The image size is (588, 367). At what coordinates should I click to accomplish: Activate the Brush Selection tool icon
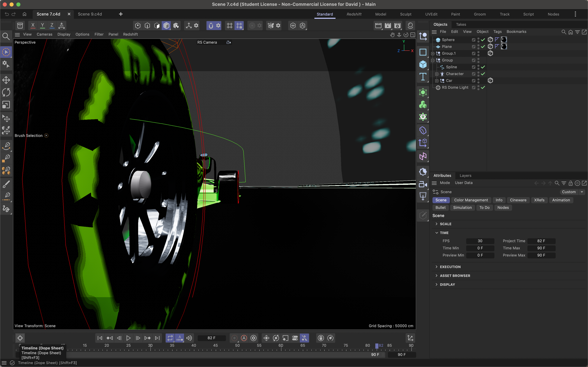point(6,52)
